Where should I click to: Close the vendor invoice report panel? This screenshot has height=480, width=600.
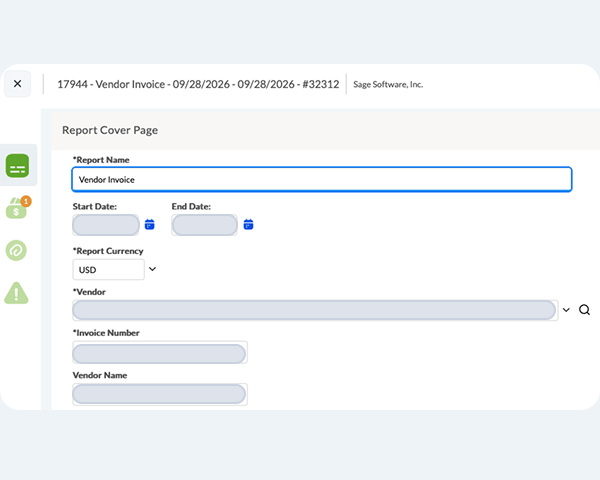pos(17,84)
